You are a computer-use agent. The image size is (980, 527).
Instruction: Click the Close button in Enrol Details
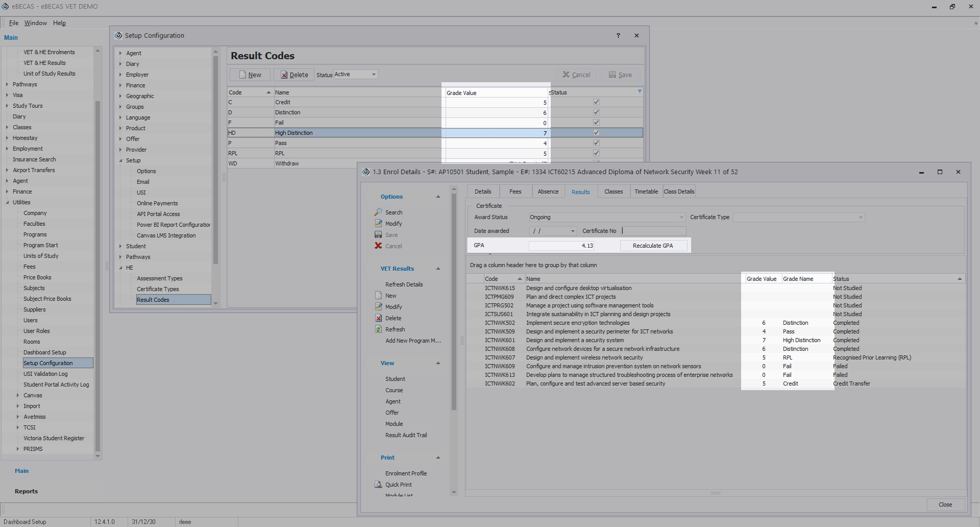[945, 505]
